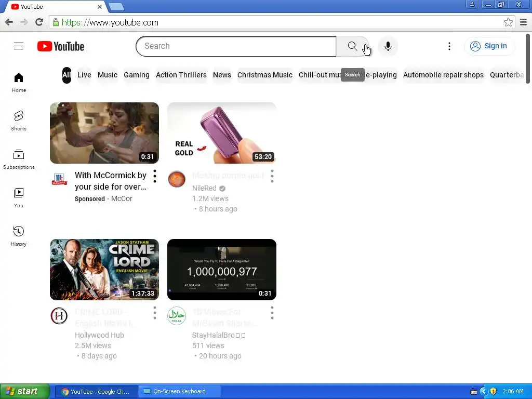Image resolution: width=532 pixels, height=399 pixels.
Task: Click the browser address bar URL
Action: (x=110, y=22)
